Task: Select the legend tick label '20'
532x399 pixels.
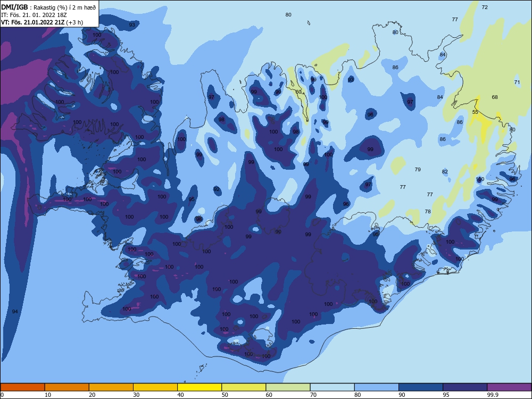Action: click(92, 395)
